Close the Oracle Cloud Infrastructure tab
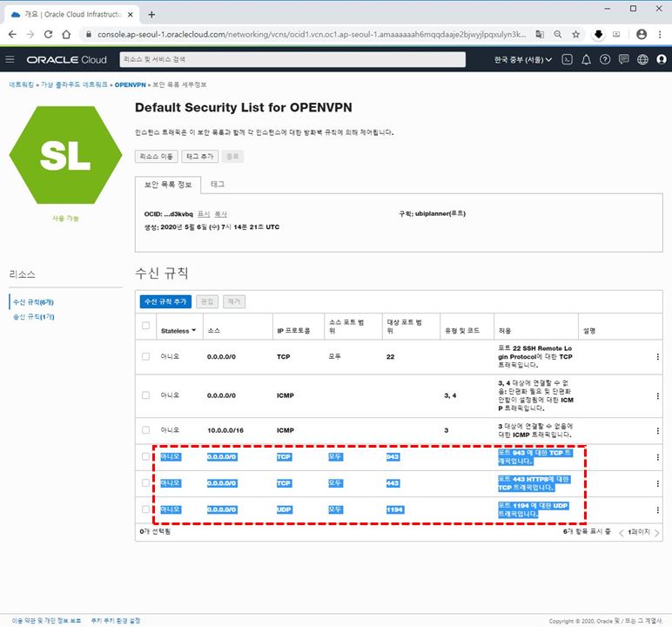The width and height of the screenshot is (672, 627). pyautogui.click(x=131, y=15)
